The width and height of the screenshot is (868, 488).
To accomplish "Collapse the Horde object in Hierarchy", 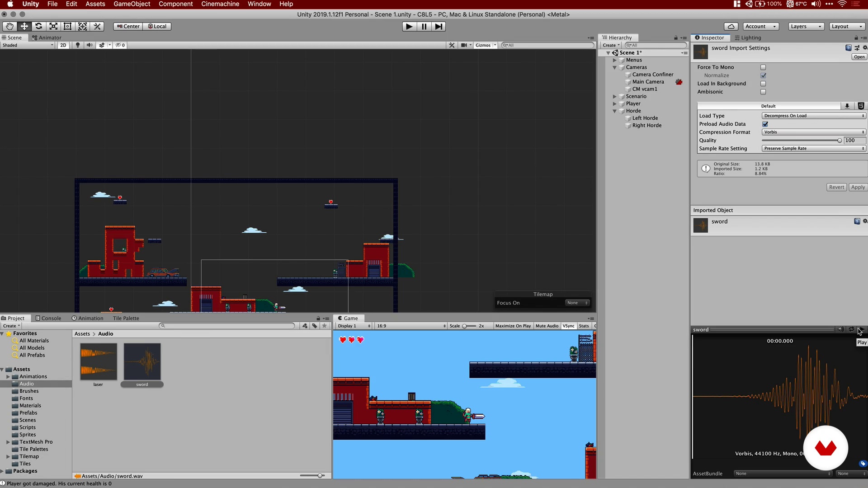I will tap(614, 111).
